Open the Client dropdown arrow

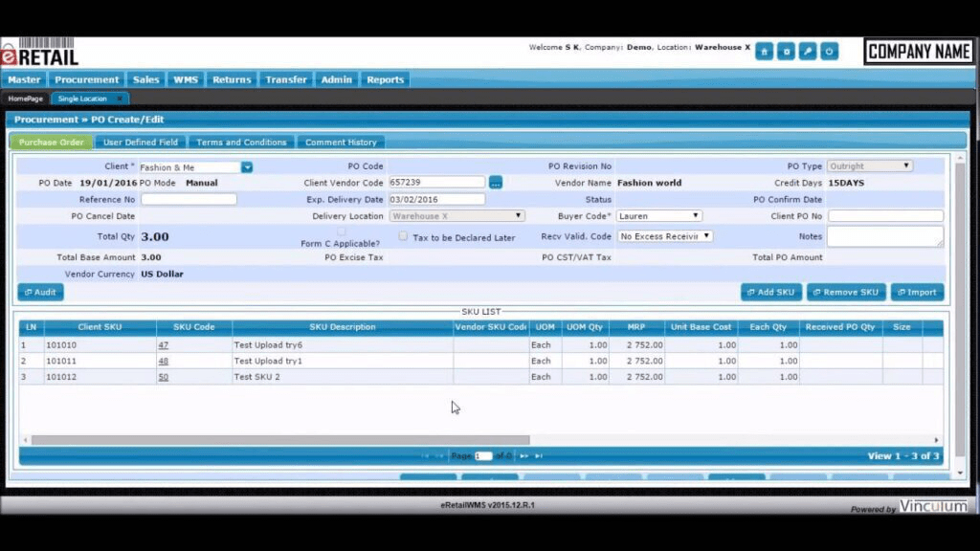[247, 167]
